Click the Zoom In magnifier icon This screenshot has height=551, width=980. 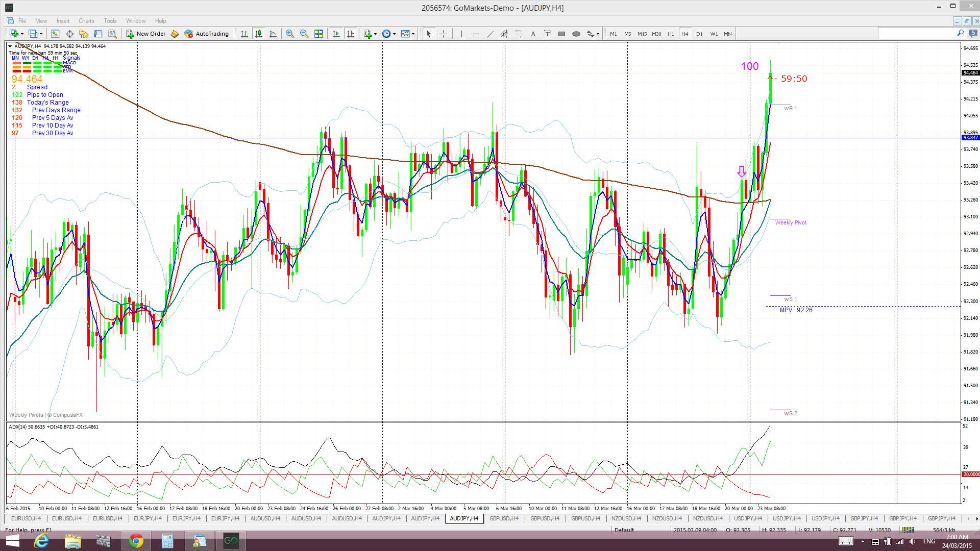(x=289, y=34)
